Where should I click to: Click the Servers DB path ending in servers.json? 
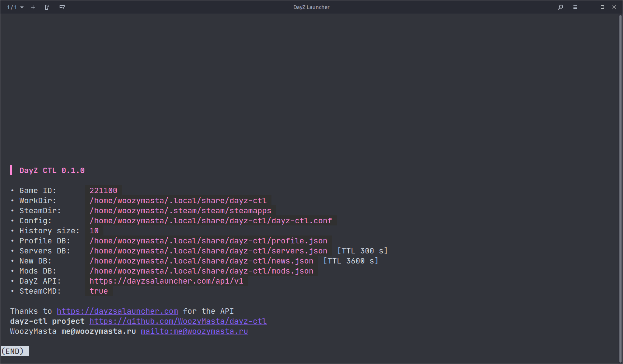click(208, 251)
